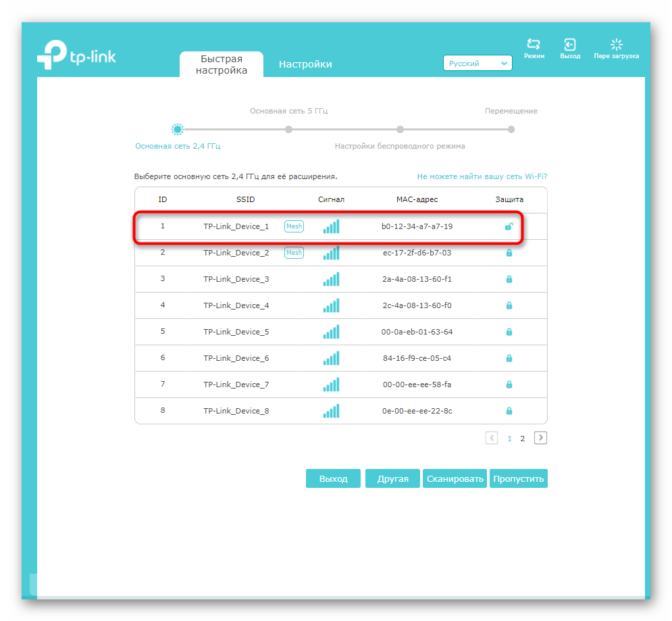Click the Режим mode switch icon
The image size is (672, 621).
[x=534, y=44]
